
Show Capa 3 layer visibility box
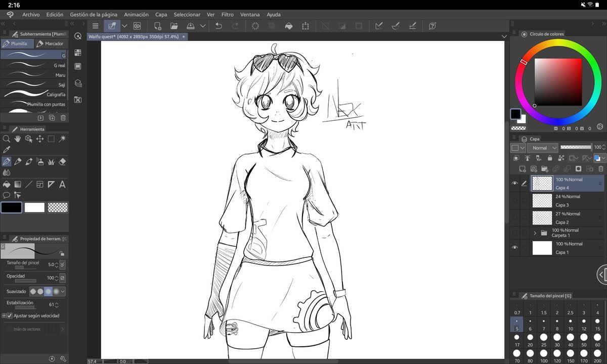(514, 201)
